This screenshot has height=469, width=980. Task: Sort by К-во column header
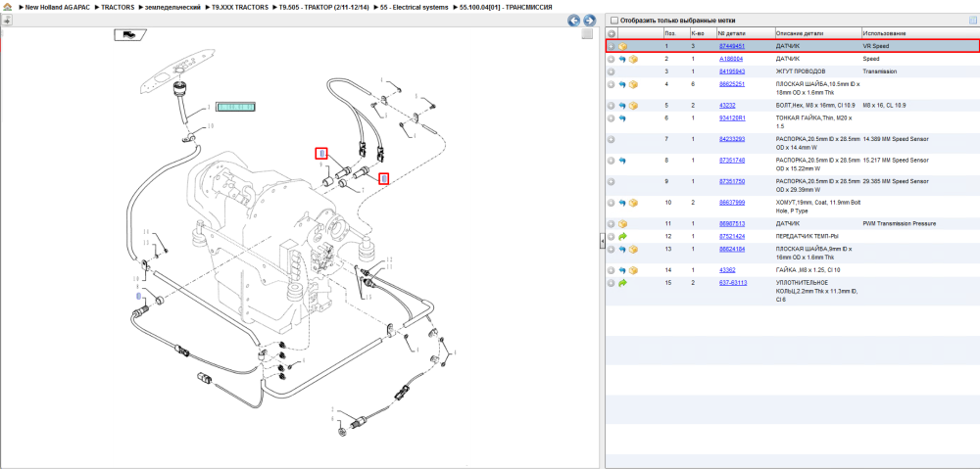[x=696, y=33]
